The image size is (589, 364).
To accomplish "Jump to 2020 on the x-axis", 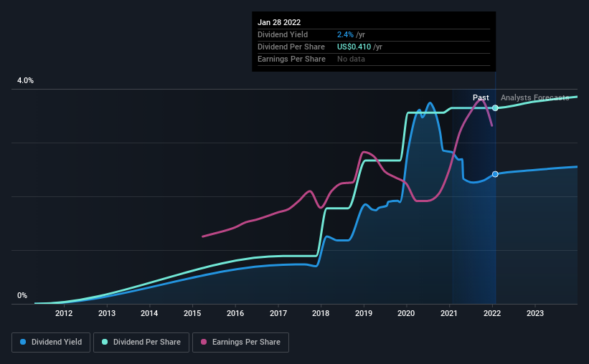I will pos(407,313).
